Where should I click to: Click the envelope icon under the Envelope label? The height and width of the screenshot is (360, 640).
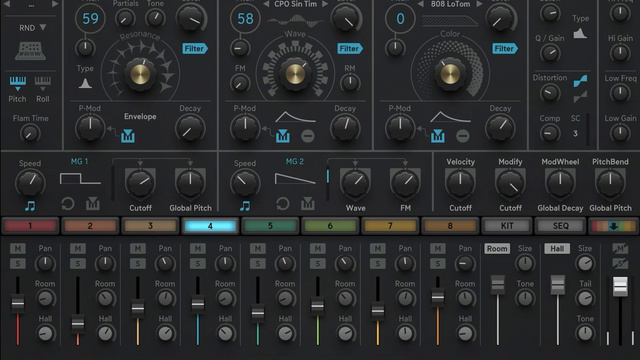click(x=128, y=136)
